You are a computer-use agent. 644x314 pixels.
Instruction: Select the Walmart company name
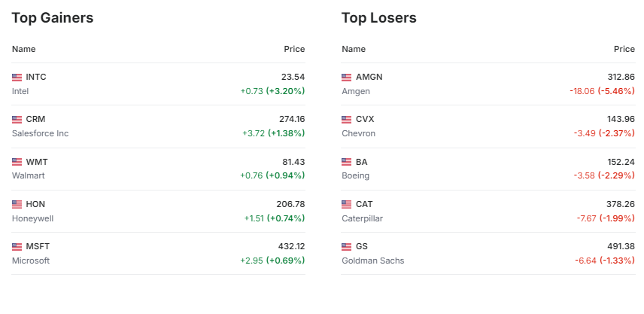[x=28, y=175]
